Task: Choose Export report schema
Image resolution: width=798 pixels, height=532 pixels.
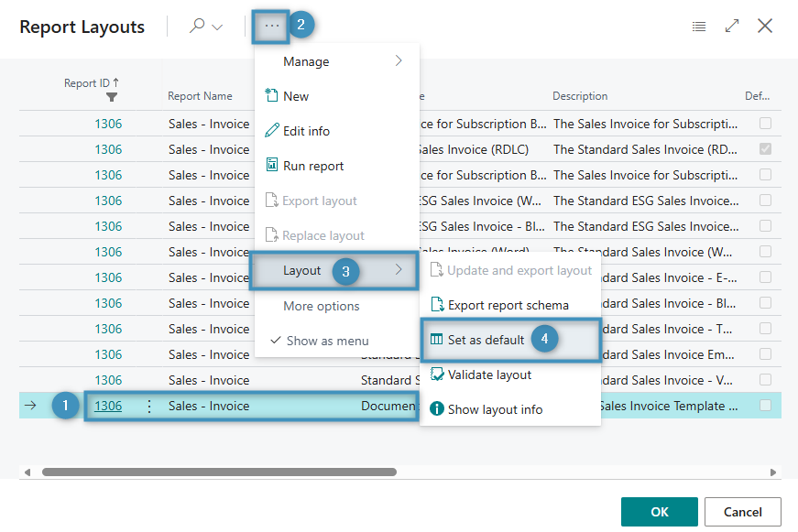Action: pyautogui.click(x=510, y=305)
